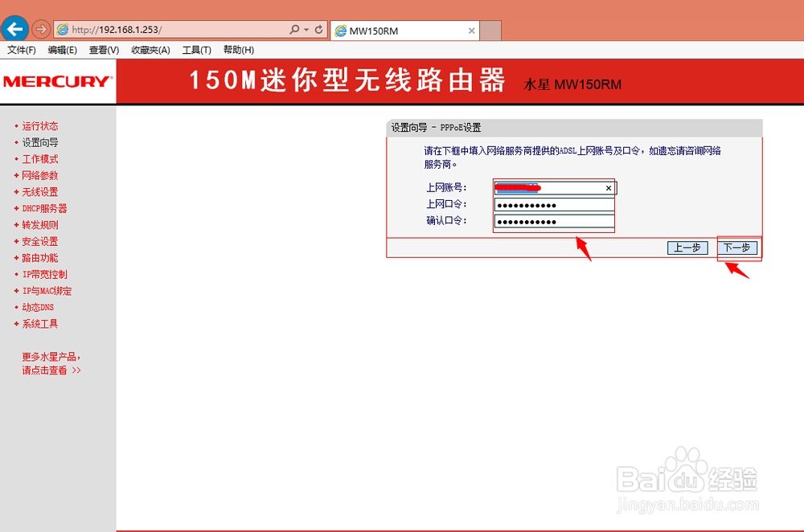This screenshot has height=532, width=804.
Task: Select the MW150RM browser tab
Action: coord(405,31)
